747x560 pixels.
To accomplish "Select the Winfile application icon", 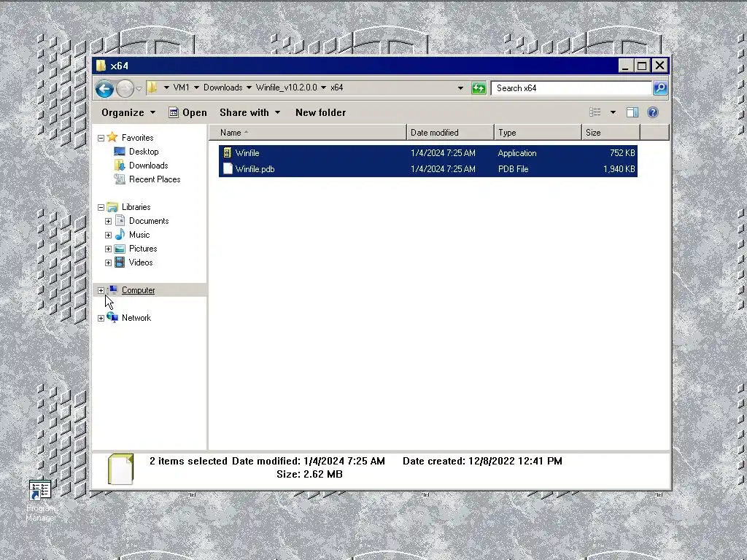I will pos(228,153).
